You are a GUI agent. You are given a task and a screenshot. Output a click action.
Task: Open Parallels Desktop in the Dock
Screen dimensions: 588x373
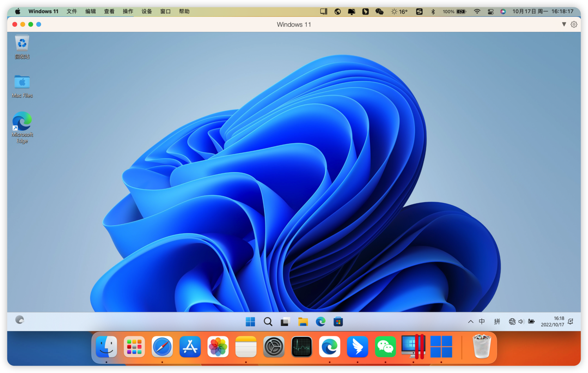coord(414,347)
